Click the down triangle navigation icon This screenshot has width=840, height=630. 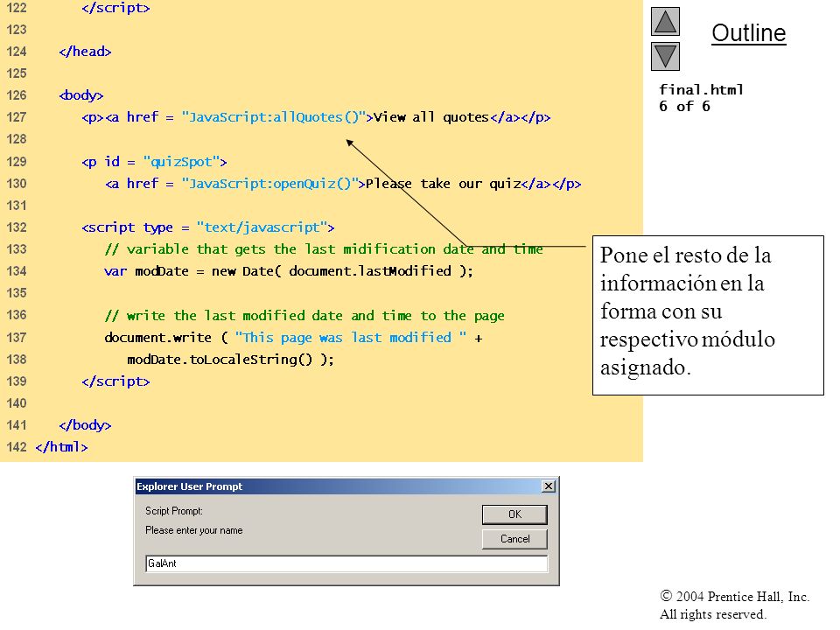[x=665, y=56]
